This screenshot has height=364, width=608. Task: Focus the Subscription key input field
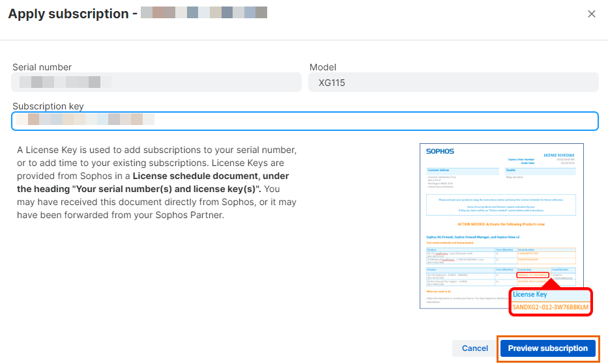304,121
